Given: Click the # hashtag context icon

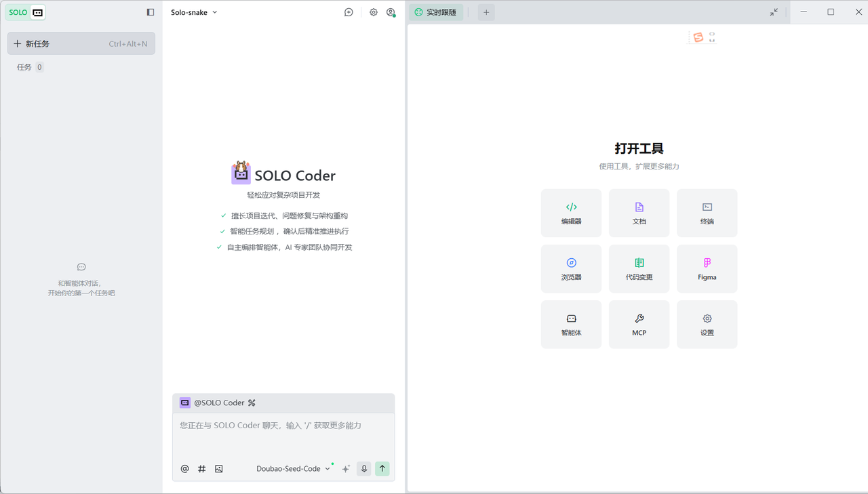Looking at the screenshot, I should tap(201, 468).
